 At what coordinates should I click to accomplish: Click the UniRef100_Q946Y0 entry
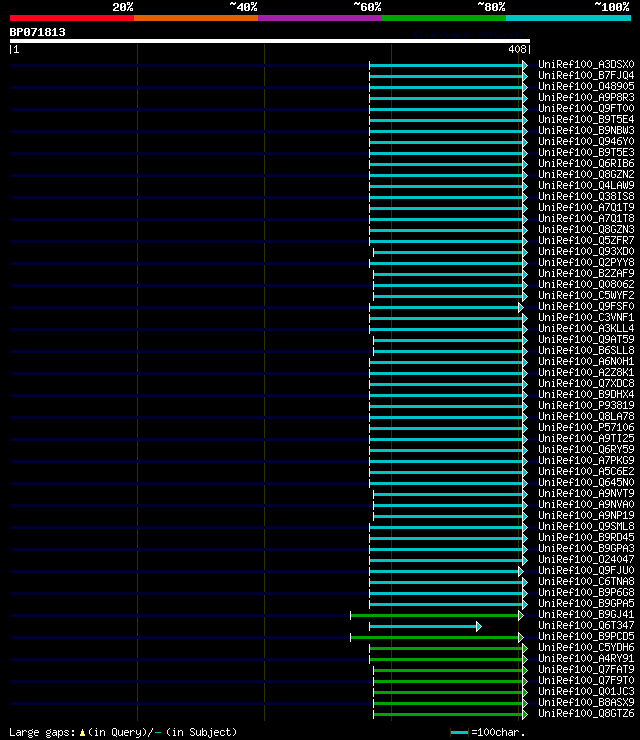[586, 142]
